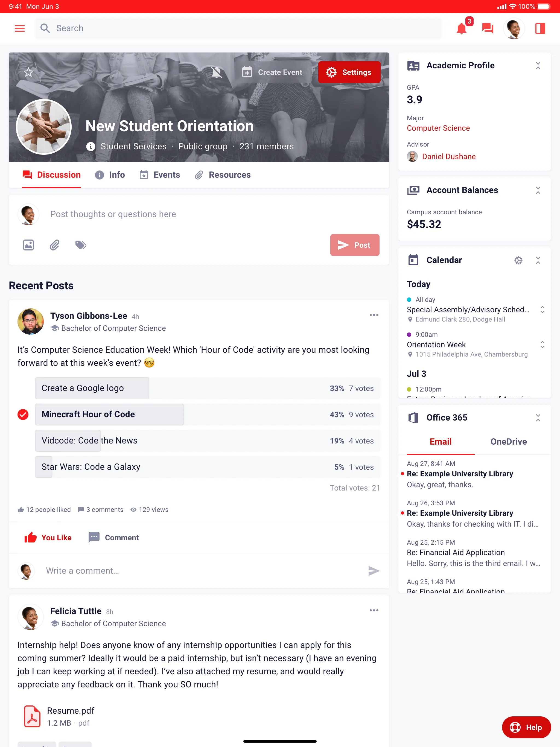Click the Create Event calendar icon
The image size is (560, 747).
tap(246, 72)
